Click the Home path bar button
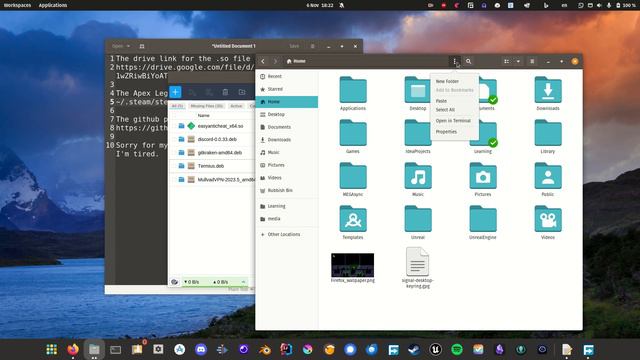 click(296, 61)
